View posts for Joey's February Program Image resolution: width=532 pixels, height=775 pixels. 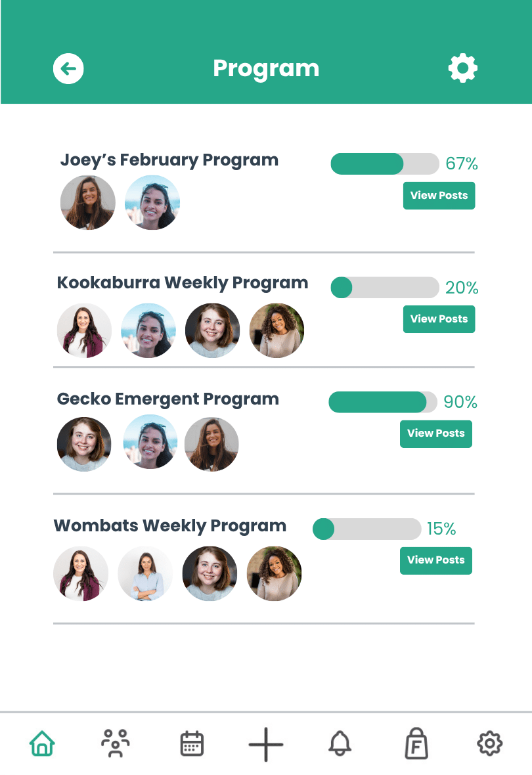(439, 196)
